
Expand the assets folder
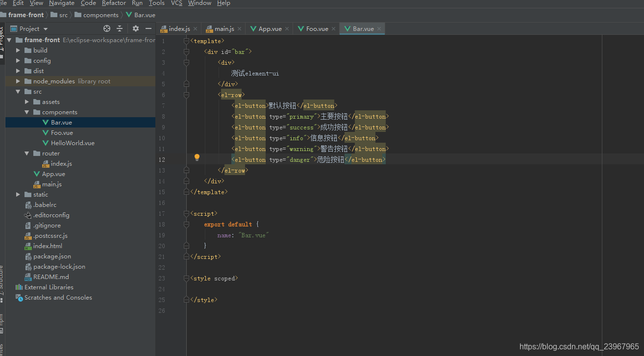(27, 102)
